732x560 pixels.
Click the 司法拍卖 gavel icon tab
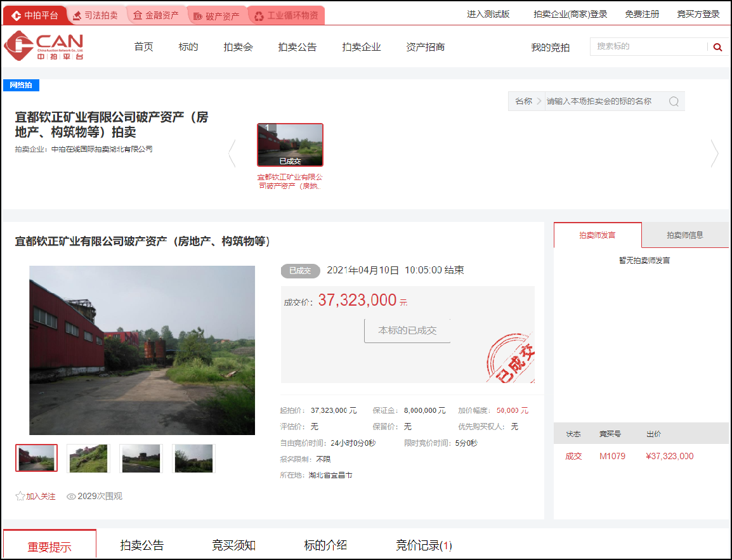click(96, 15)
